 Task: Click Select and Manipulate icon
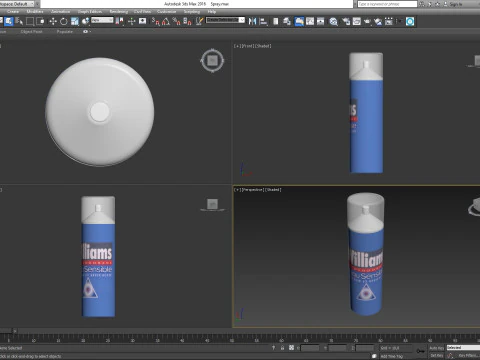132,21
